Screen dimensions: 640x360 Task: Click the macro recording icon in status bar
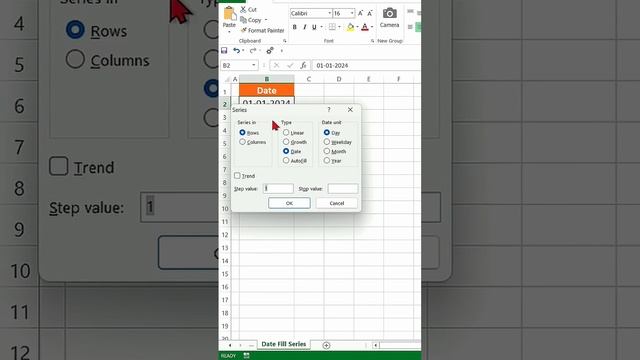247,356
